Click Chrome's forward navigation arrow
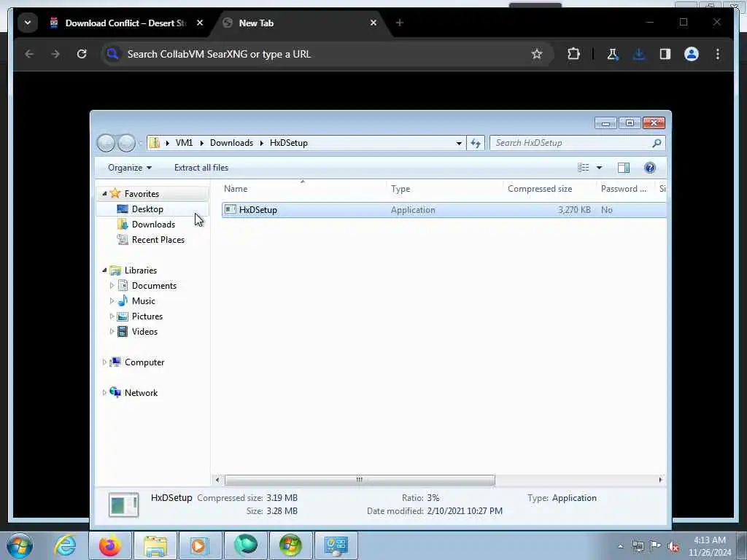This screenshot has width=747, height=560. click(55, 54)
